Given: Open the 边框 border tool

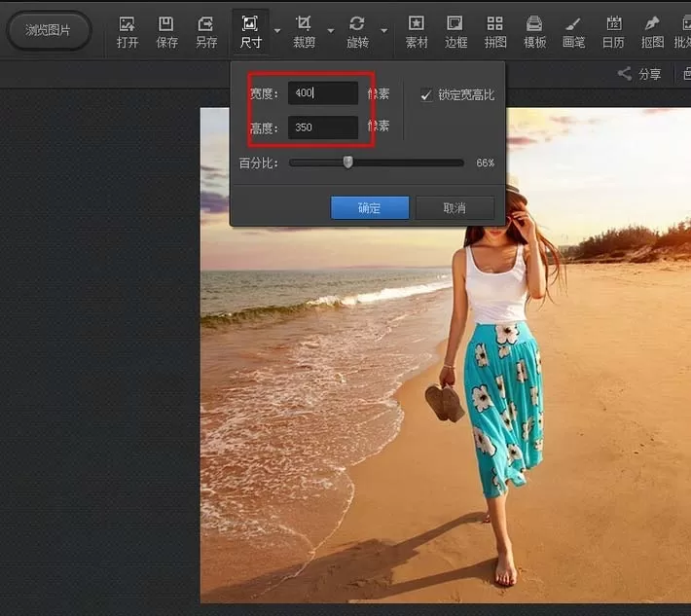Looking at the screenshot, I should [x=455, y=32].
